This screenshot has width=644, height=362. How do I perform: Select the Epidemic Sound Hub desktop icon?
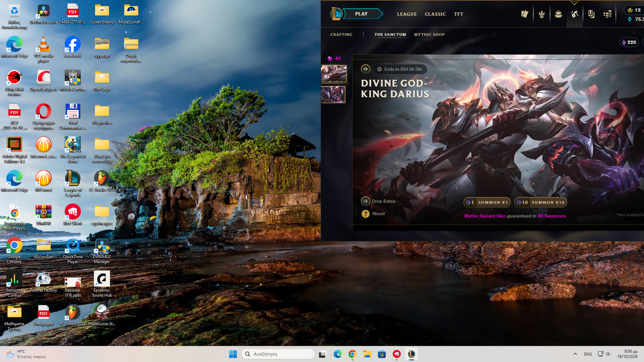pyautogui.click(x=102, y=284)
